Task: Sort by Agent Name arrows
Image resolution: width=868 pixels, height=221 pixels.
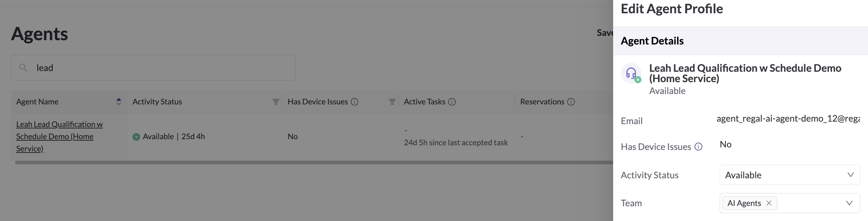Action: [x=118, y=102]
